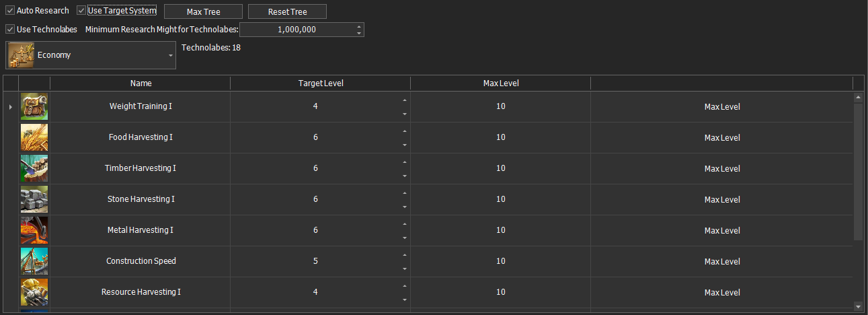Open the Economy tree dropdown arrow
This screenshot has height=315, width=868.
click(x=168, y=55)
